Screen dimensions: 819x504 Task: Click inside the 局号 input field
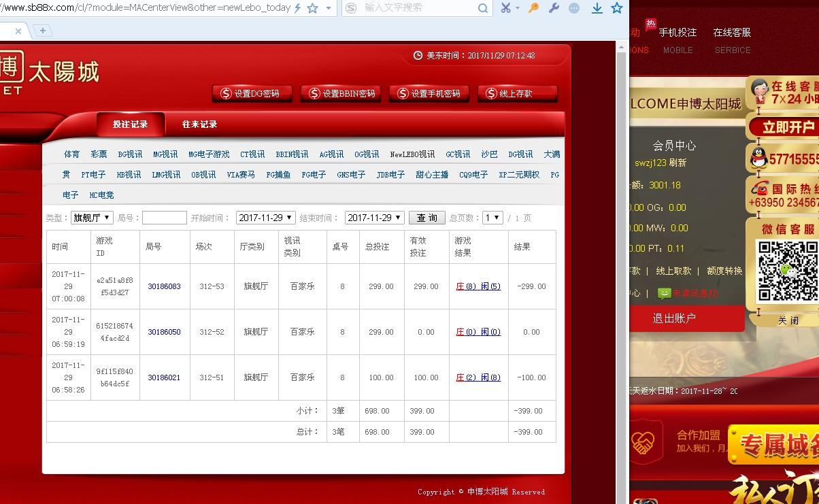163,217
